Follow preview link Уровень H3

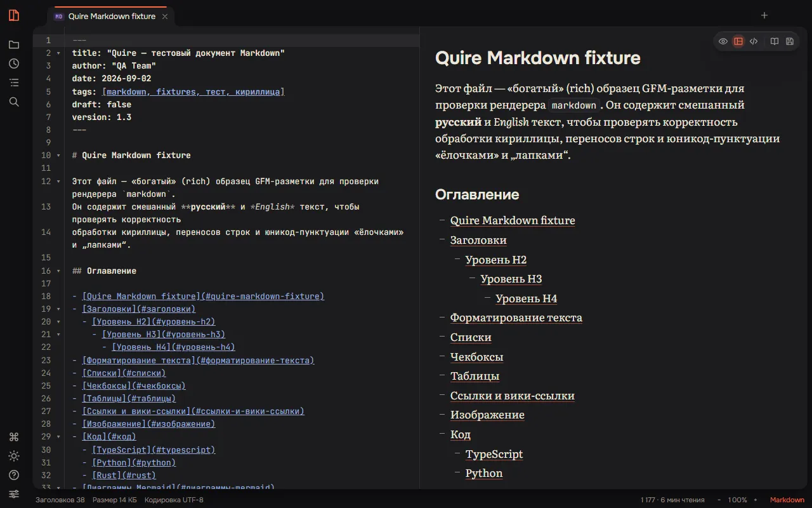click(511, 279)
